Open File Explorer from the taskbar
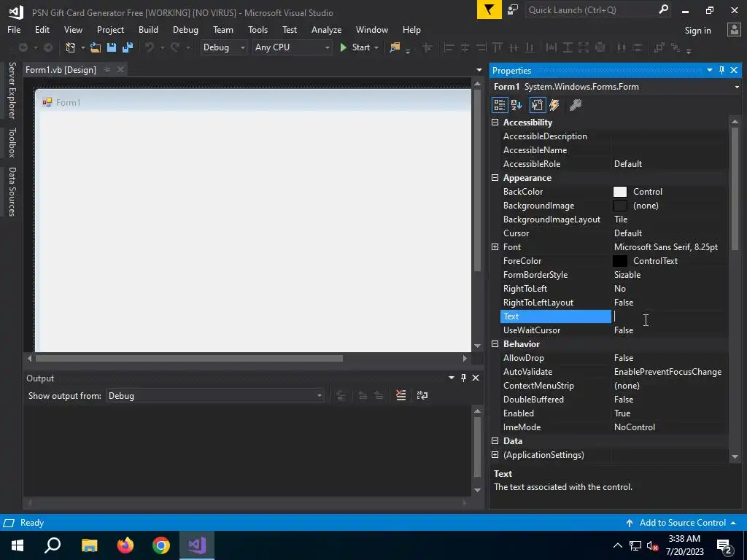The height and width of the screenshot is (560, 747). [x=90, y=545]
